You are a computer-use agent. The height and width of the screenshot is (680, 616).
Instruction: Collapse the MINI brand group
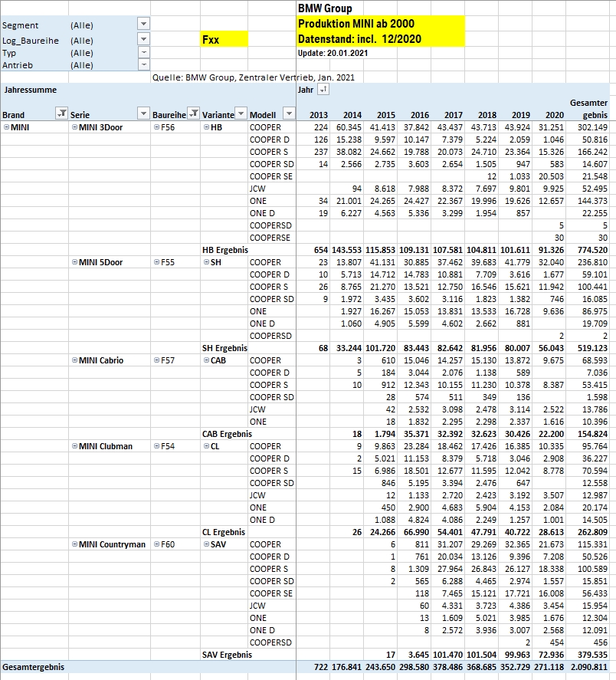point(6,127)
